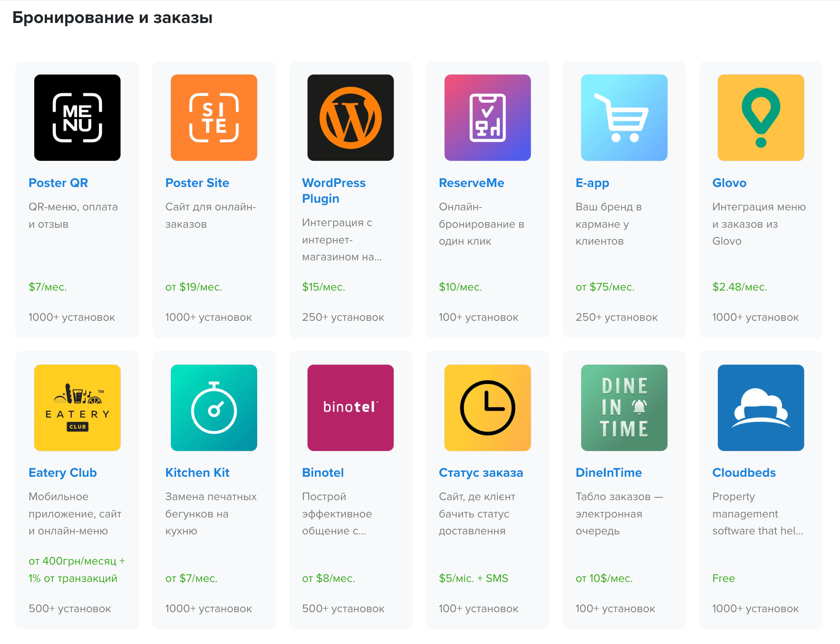Click the Property management software description
Viewport: 840px width, 644px height.
coord(758,514)
